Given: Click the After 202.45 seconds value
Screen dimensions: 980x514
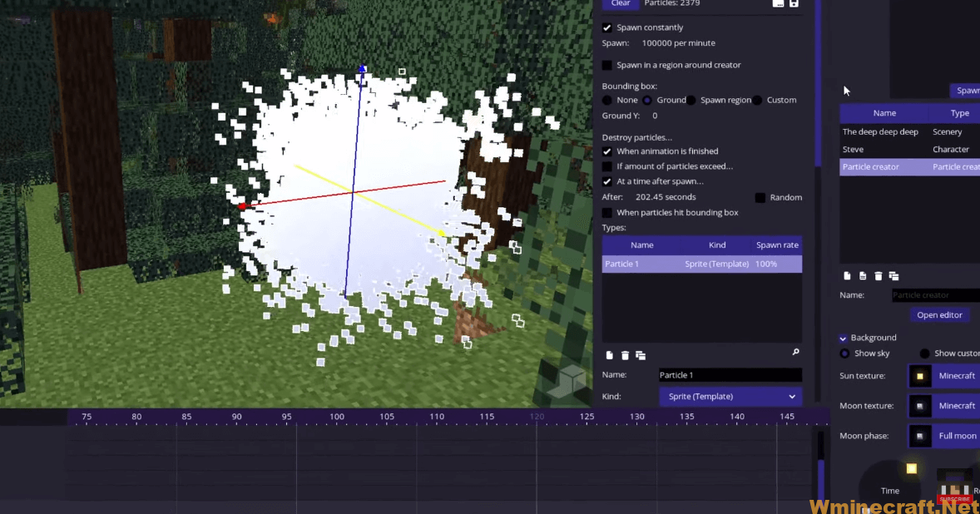Looking at the screenshot, I should tap(666, 197).
